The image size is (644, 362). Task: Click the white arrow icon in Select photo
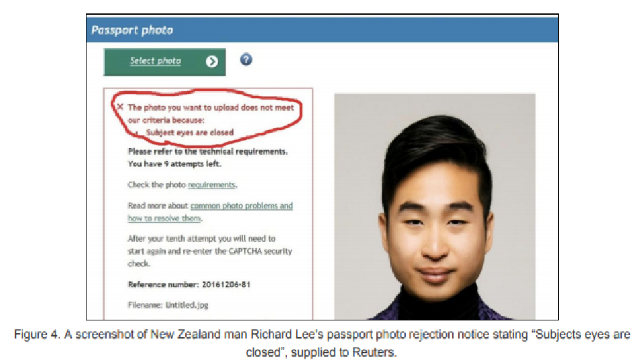211,62
